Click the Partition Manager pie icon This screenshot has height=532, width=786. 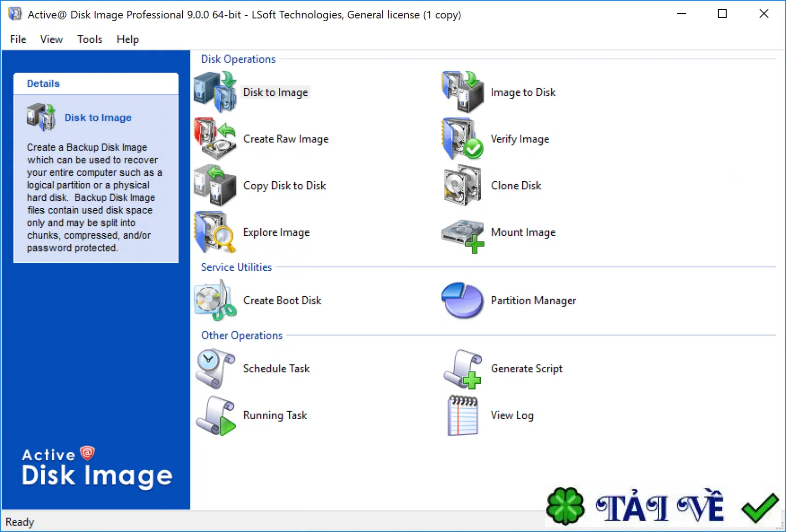pos(463,300)
